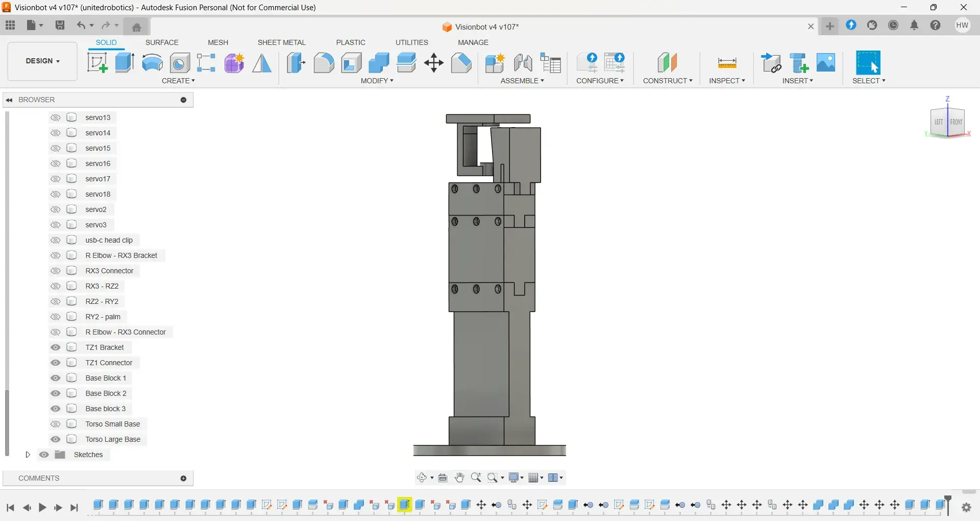Click the highlighted timeline feature marker
980x521 pixels.
[405, 505]
